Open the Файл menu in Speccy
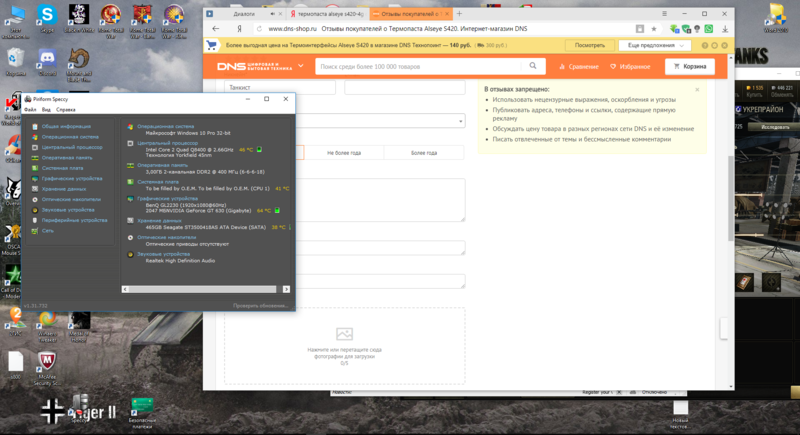 30,109
